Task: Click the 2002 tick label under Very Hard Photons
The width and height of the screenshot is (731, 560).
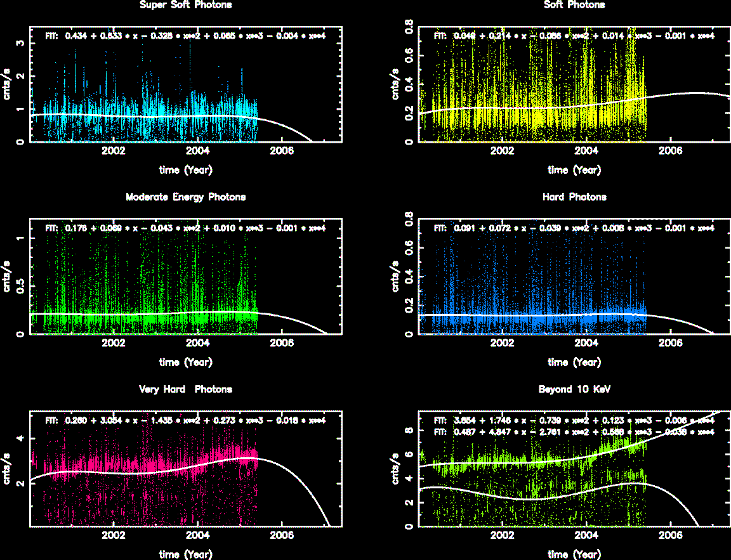Action: coord(114,535)
